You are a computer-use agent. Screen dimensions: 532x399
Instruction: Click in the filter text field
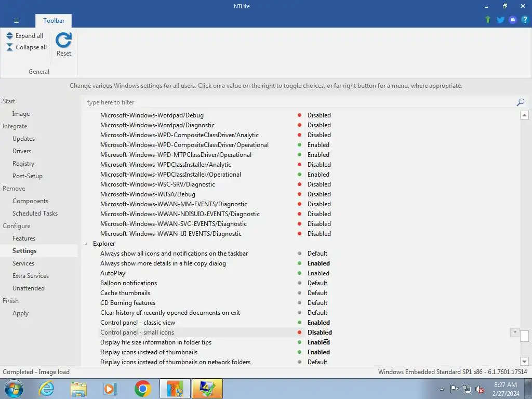[300, 102]
